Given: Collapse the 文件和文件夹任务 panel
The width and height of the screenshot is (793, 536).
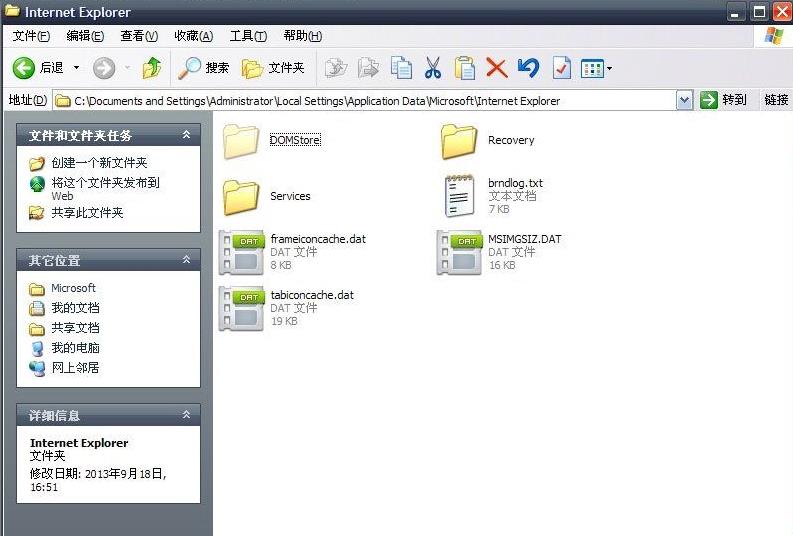Looking at the screenshot, I should click(186, 135).
